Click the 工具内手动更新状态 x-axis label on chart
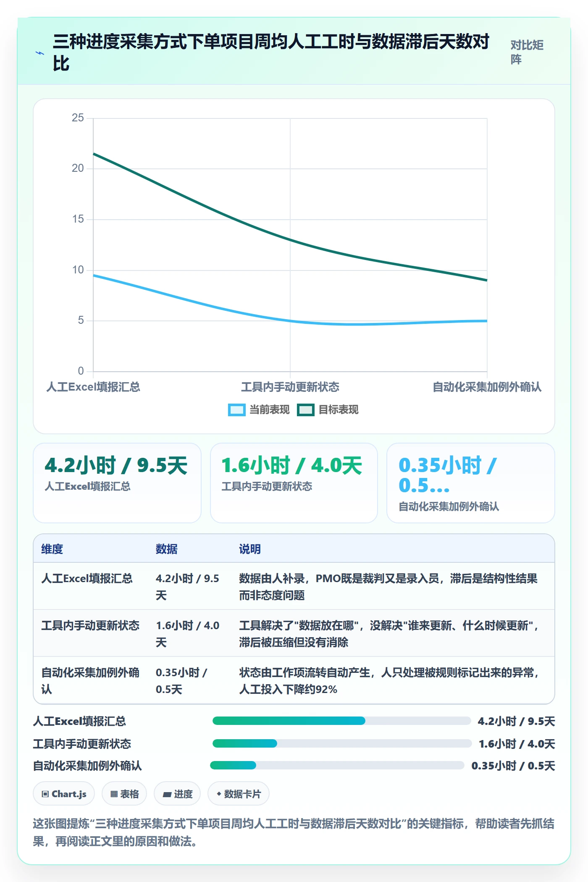Image resolution: width=588 pixels, height=882 pixels. pyautogui.click(x=290, y=387)
